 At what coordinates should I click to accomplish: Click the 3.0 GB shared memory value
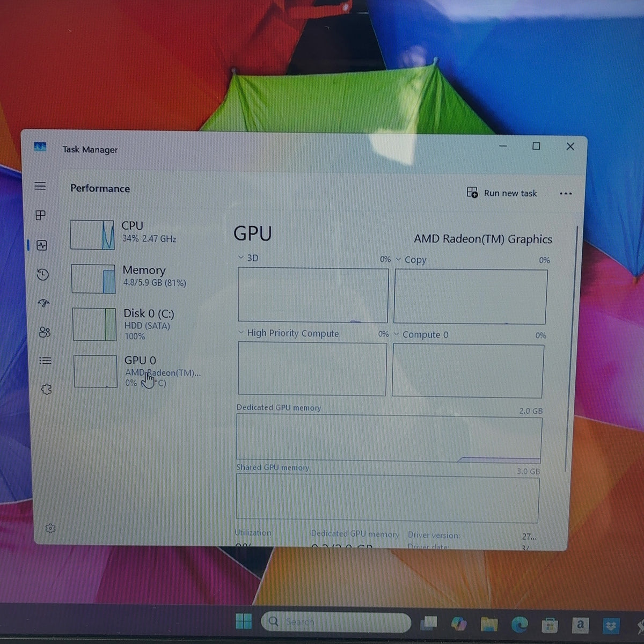coord(529,471)
